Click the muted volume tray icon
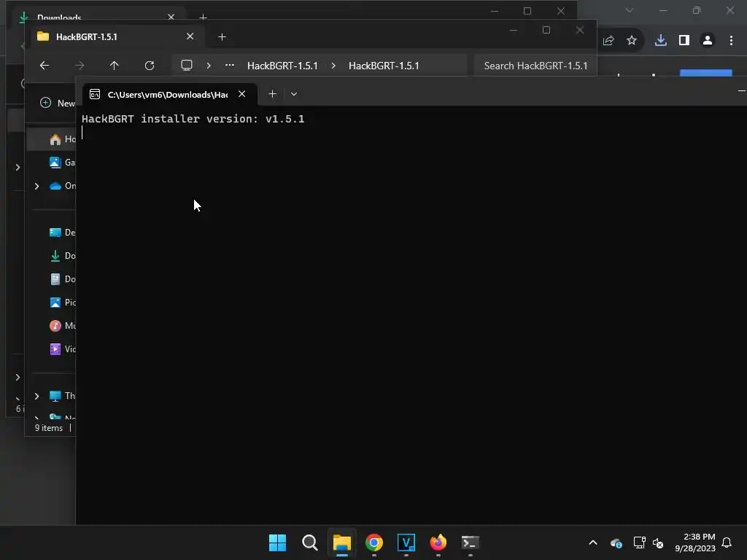 click(658, 542)
